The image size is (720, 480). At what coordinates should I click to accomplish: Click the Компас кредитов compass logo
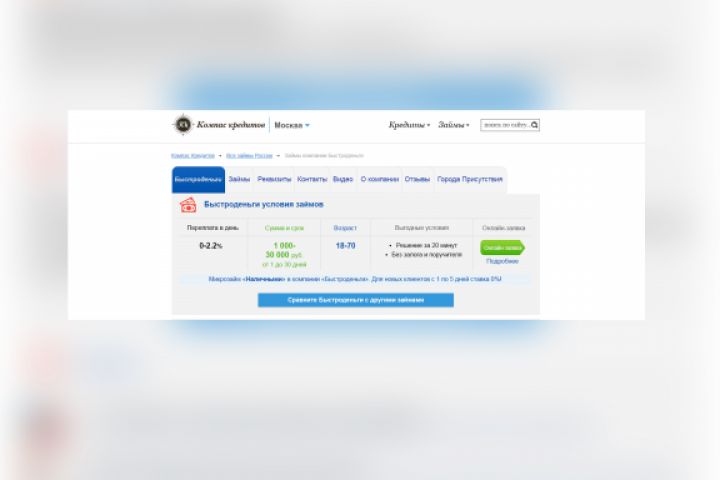183,124
